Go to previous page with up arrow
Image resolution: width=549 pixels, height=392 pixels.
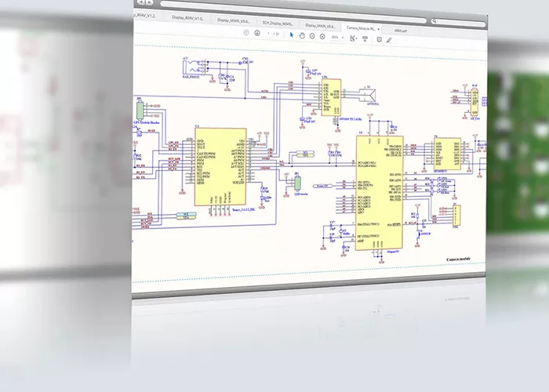(x=246, y=33)
